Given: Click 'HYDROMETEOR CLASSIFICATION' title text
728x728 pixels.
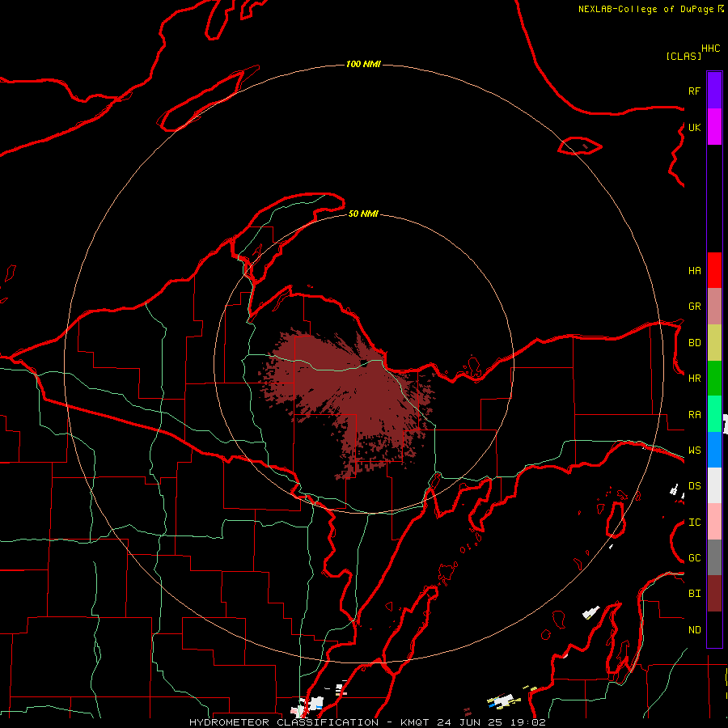Looking at the screenshot, I should [x=284, y=722].
